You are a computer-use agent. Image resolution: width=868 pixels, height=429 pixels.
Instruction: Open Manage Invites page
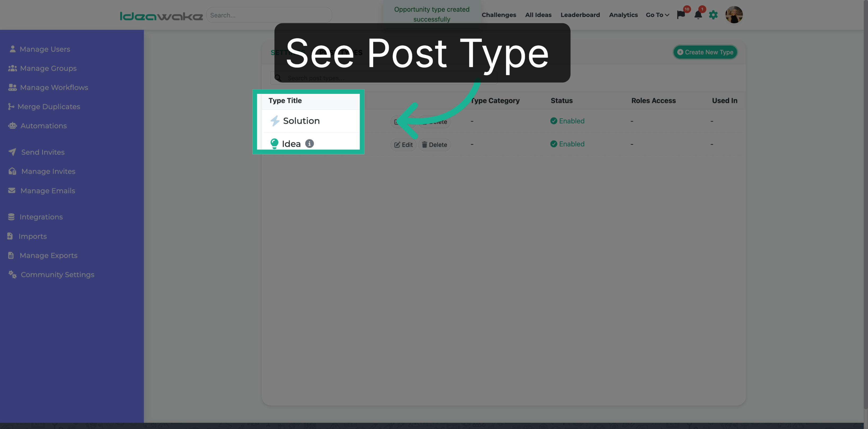click(42, 171)
